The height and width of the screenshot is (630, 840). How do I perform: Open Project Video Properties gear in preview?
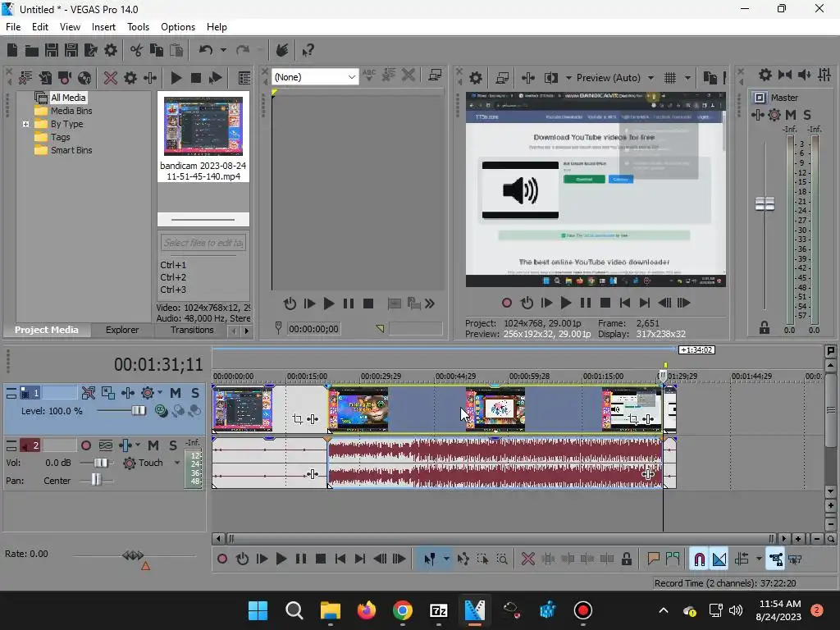[x=476, y=78]
